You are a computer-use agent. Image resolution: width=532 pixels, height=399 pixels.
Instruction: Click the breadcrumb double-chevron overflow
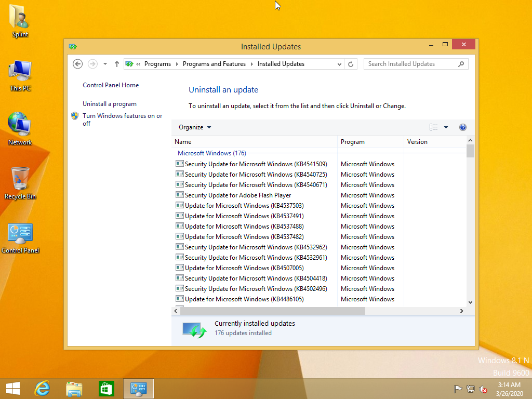[138, 64]
